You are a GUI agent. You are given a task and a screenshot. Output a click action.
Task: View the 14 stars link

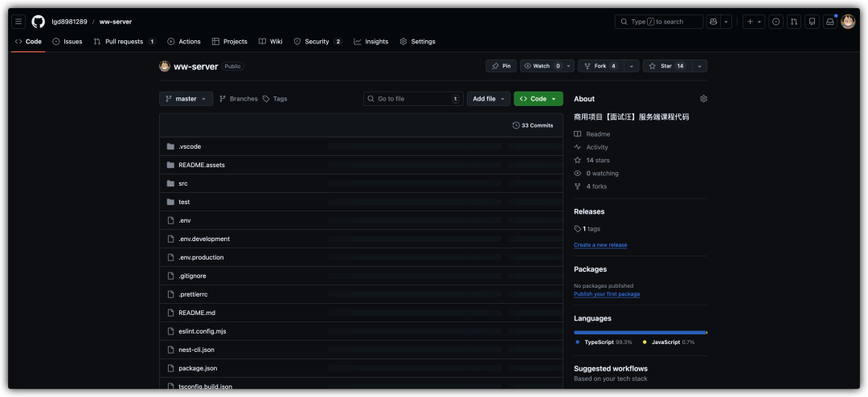(x=592, y=160)
